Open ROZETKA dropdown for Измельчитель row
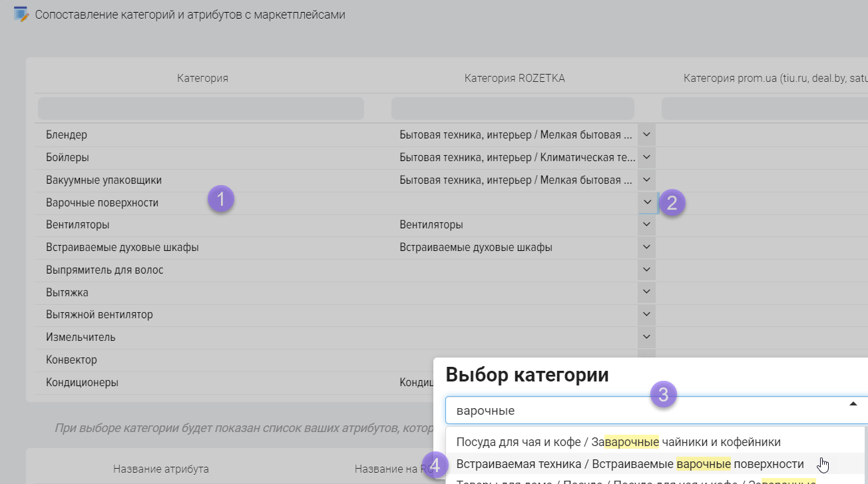 point(646,338)
